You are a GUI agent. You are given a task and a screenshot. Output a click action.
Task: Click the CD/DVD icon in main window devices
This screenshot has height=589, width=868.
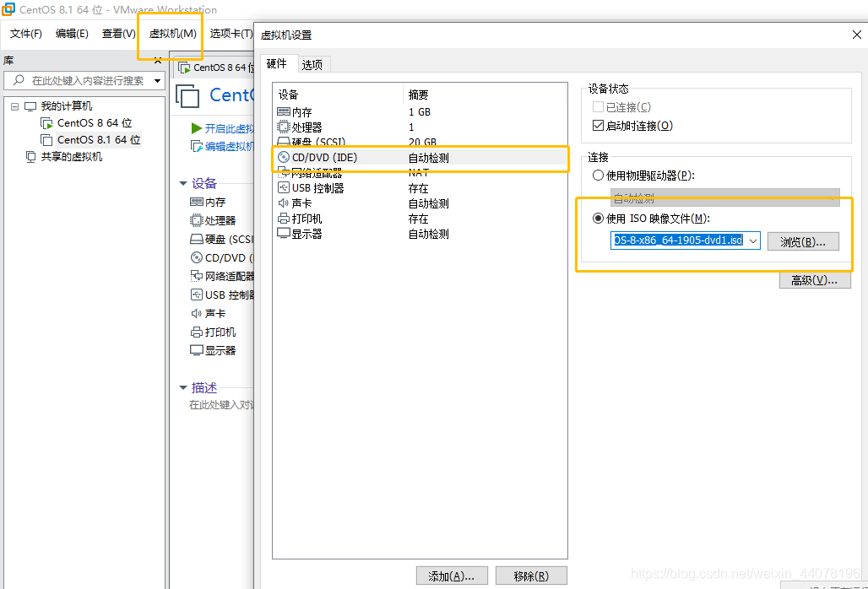pyautogui.click(x=197, y=257)
